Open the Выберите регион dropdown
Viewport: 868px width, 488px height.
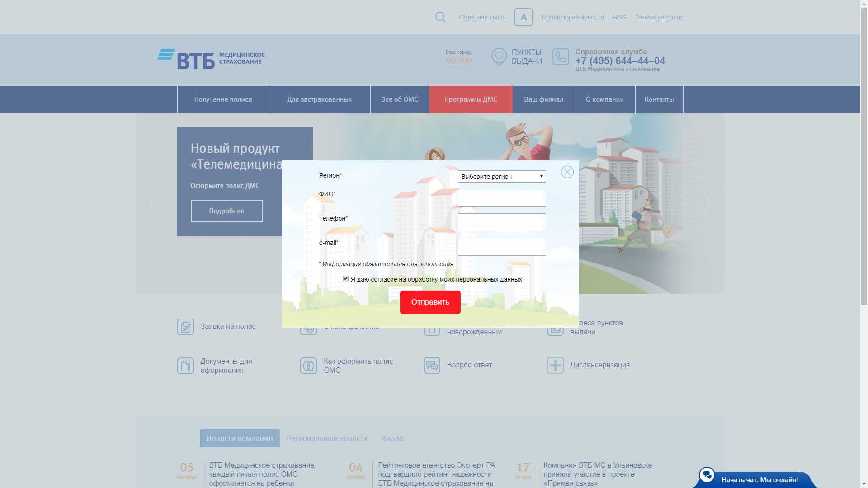coord(501,177)
